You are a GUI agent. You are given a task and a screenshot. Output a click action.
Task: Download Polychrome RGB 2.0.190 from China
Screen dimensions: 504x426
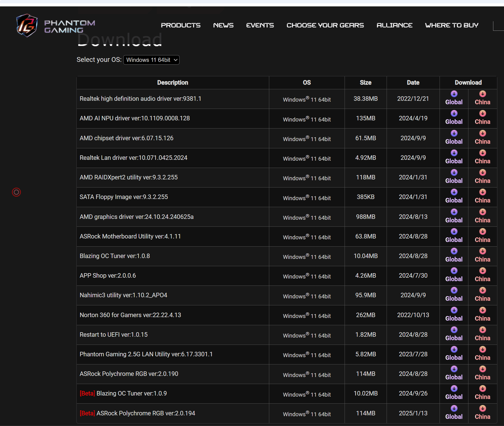[x=482, y=373]
